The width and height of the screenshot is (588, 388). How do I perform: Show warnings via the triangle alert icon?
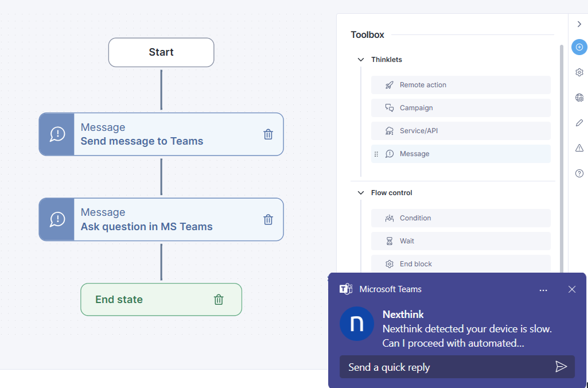(579, 148)
